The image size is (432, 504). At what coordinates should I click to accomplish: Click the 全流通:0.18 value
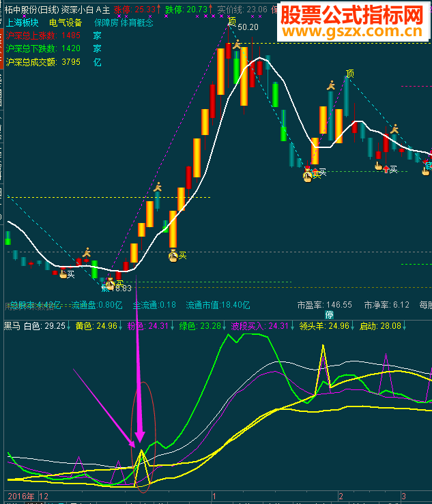(154, 305)
